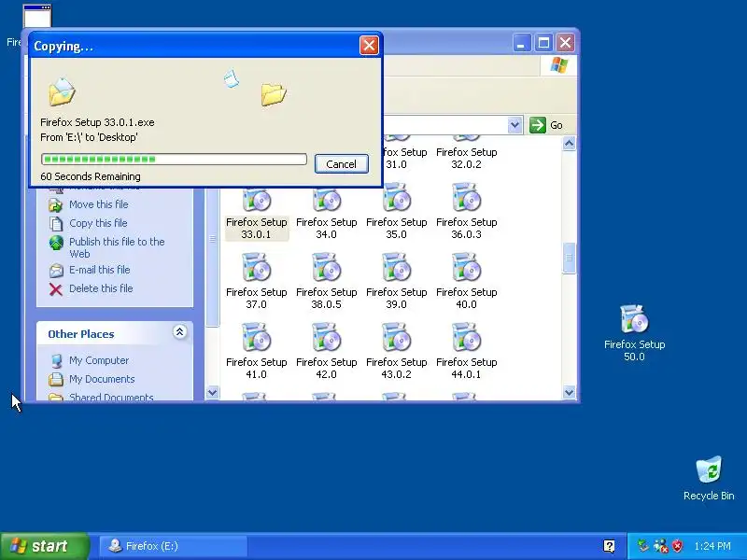
Task: Open My Computer from Other Places
Action: 99,360
